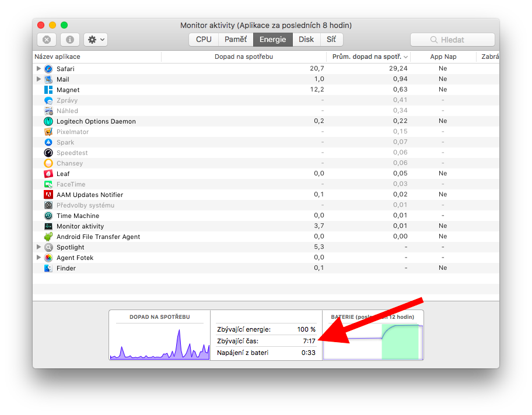Open the process info toolbar icon
This screenshot has height=415, width=532.
pos(70,40)
